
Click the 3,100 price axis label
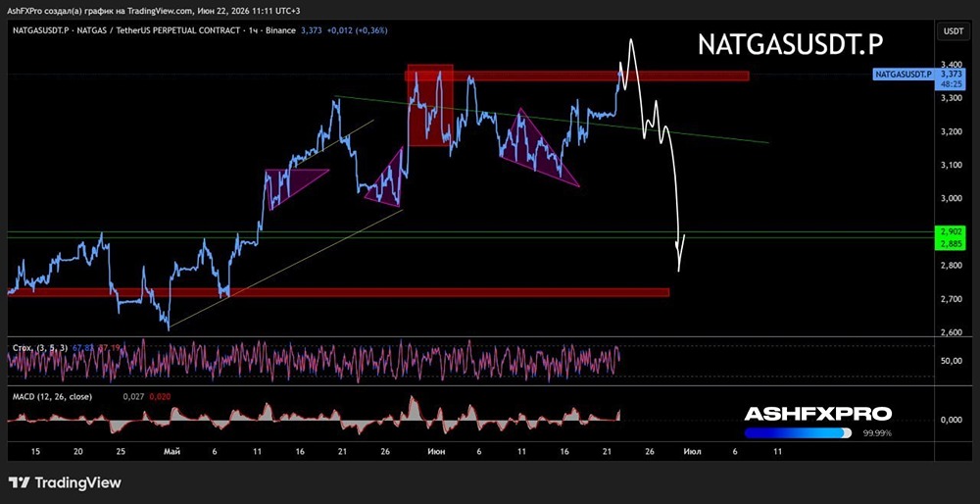tap(950, 165)
